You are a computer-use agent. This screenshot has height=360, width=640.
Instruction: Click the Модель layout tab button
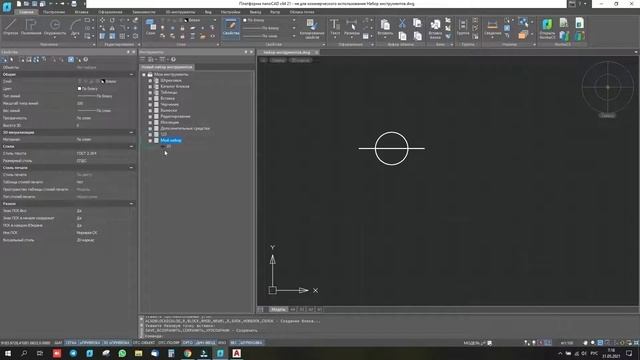(278, 309)
